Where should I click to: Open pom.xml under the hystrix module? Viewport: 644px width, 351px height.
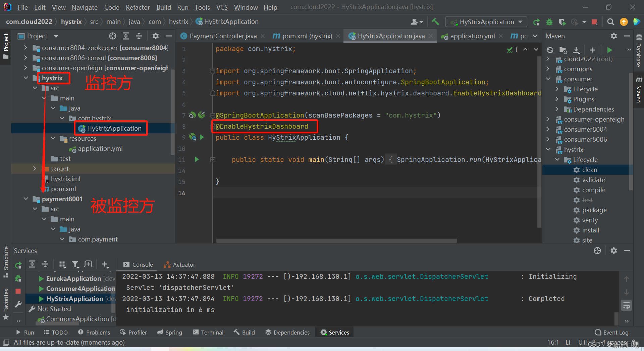click(x=63, y=189)
